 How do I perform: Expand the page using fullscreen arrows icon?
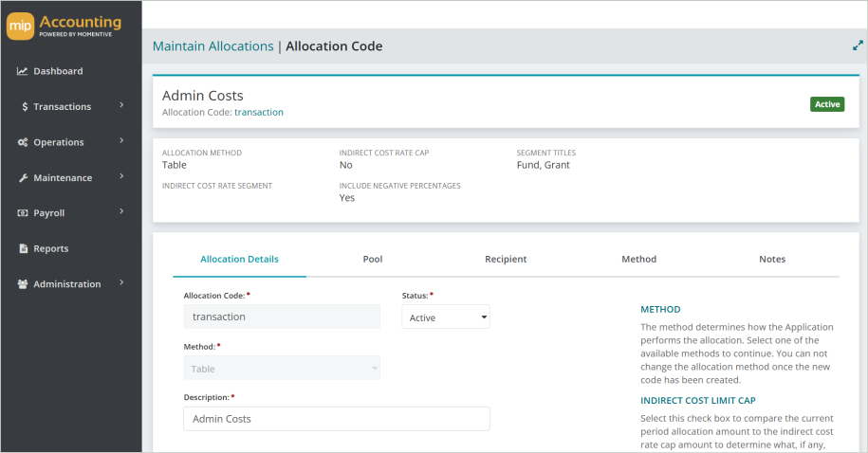coord(858,45)
